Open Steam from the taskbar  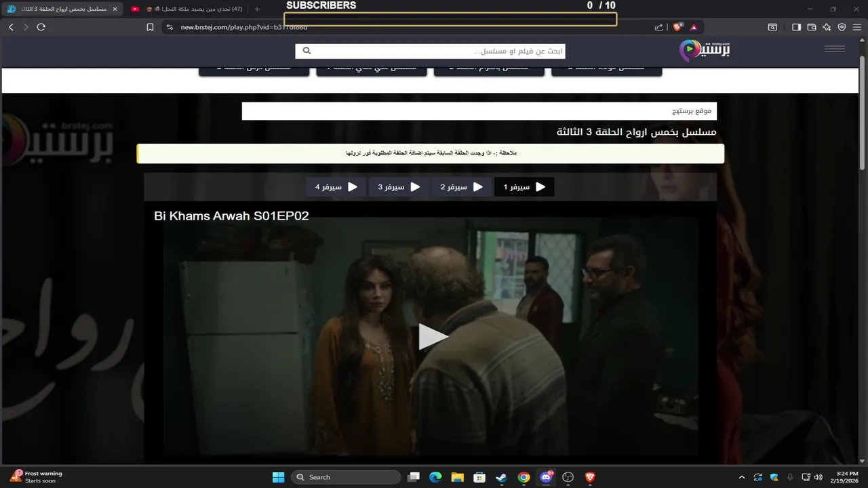[501, 477]
